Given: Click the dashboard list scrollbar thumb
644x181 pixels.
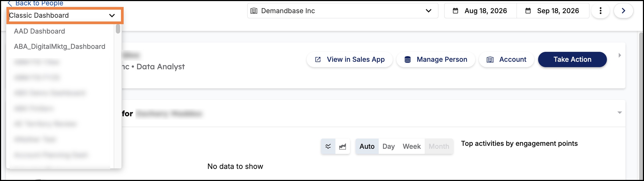Looking at the screenshot, I should [x=118, y=29].
